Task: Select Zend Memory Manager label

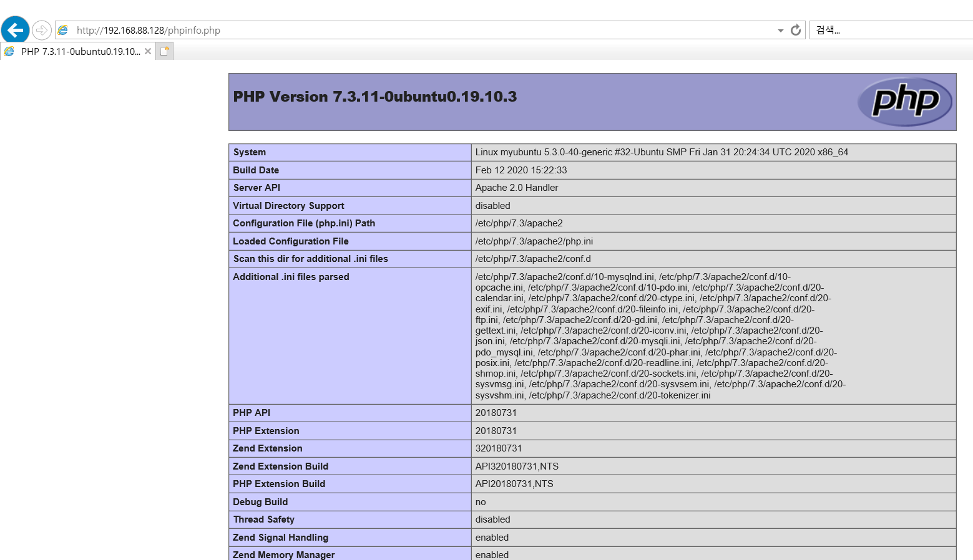Action: [284, 554]
